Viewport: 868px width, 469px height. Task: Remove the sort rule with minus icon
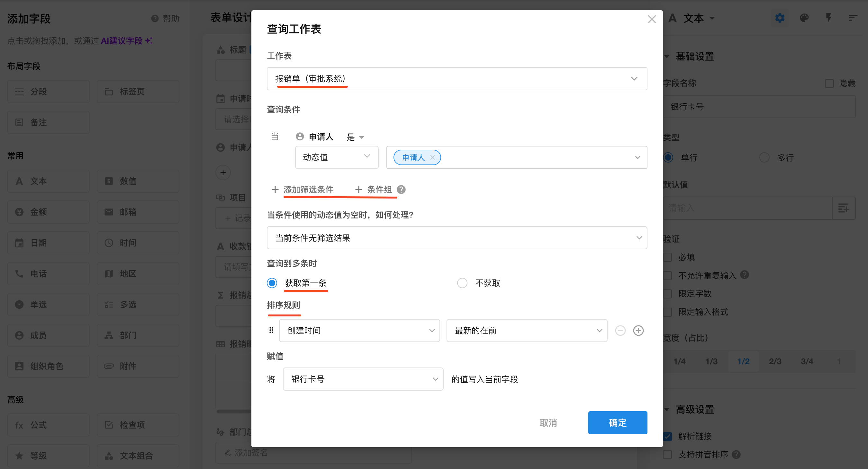click(x=620, y=330)
